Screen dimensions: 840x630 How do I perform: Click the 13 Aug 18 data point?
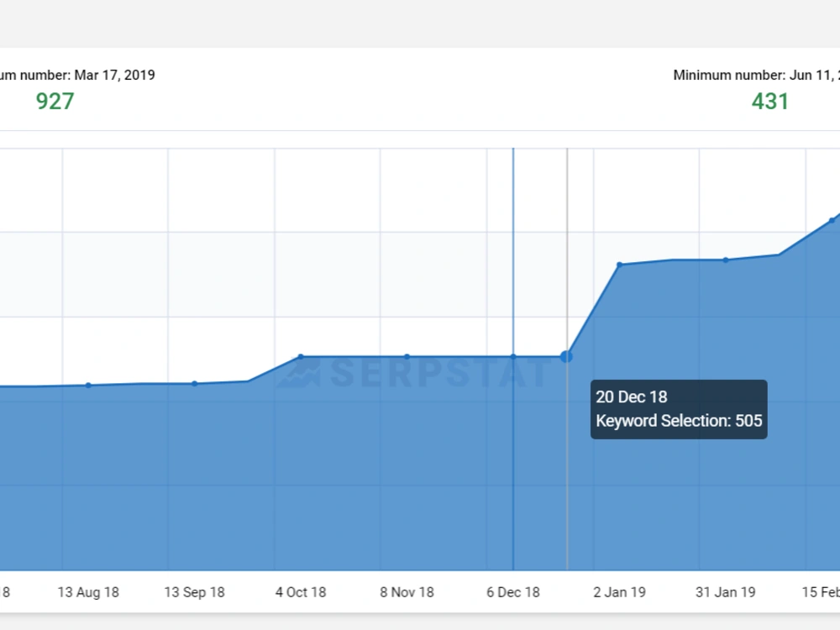point(88,386)
